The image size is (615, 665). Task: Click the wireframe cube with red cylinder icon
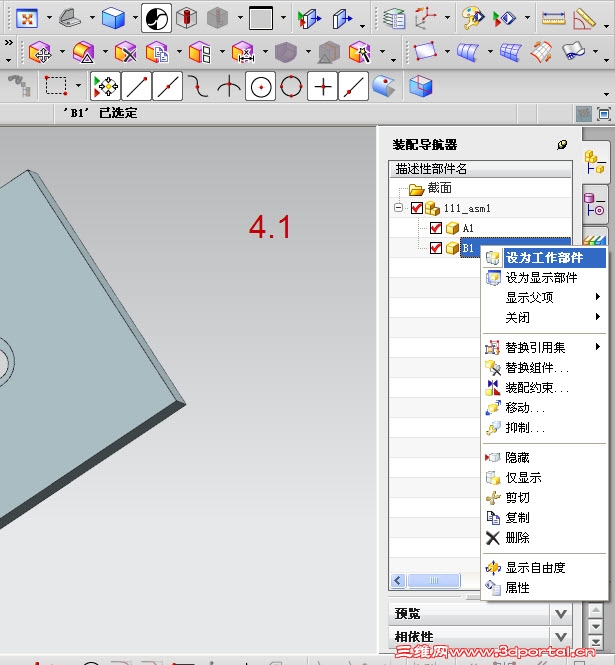[x=187, y=18]
